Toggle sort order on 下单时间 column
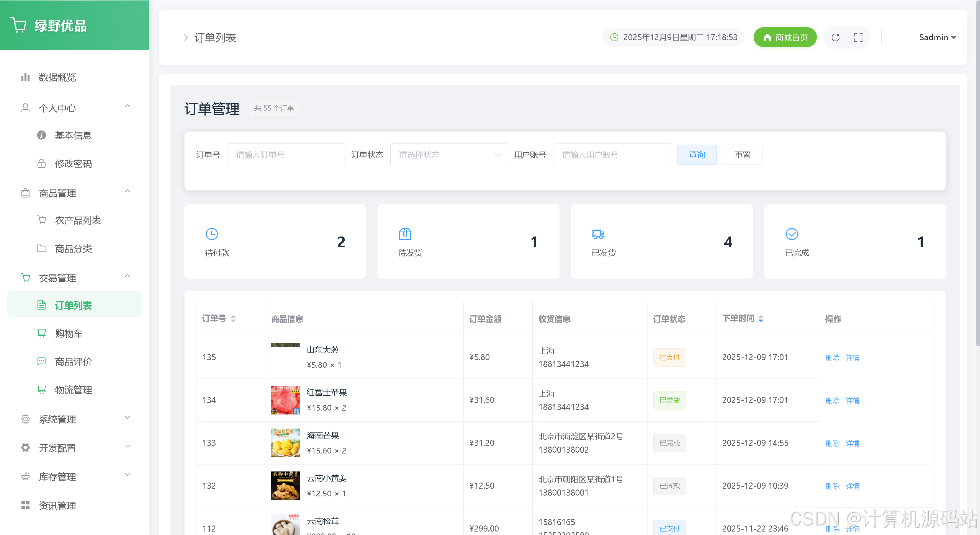 (761, 318)
